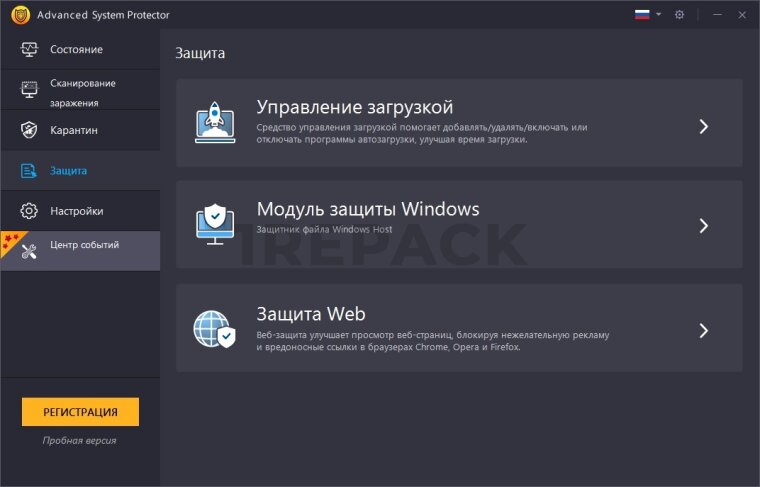Click the Настройки gear icon in sidebar

pos(29,211)
